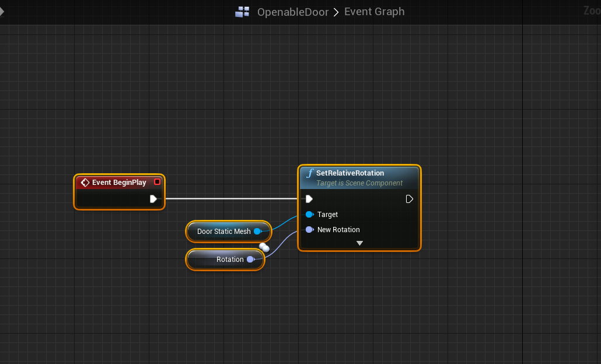Click the SetRelativeRotation execution input pin

309,199
